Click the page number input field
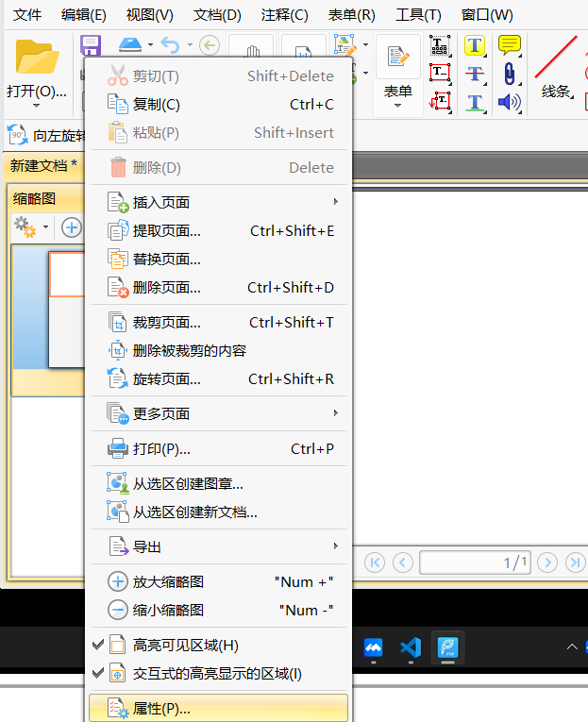Image resolution: width=588 pixels, height=722 pixels. (x=475, y=562)
